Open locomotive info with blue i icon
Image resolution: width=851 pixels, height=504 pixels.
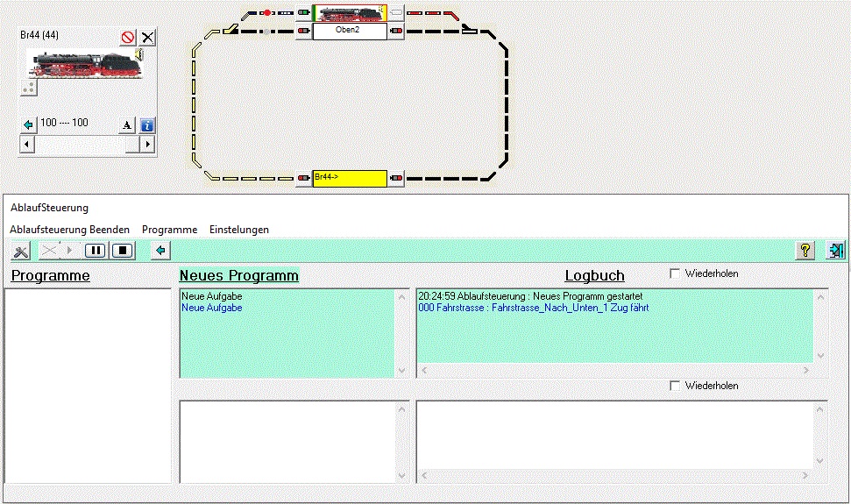(x=147, y=125)
